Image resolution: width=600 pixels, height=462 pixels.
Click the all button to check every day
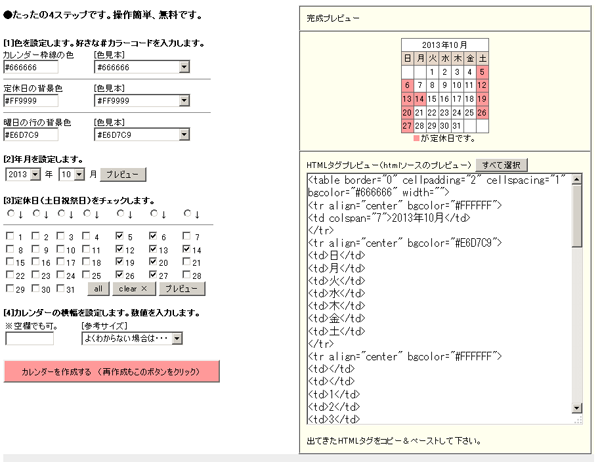coord(98,289)
